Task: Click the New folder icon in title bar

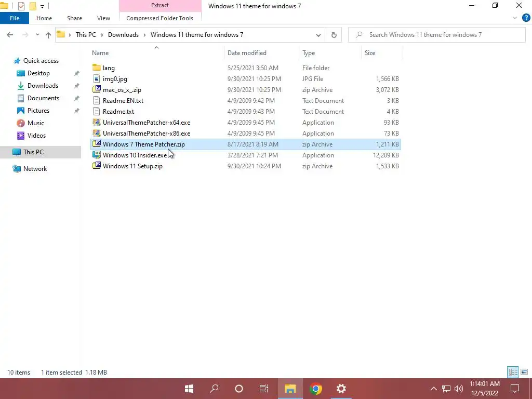Action: (x=33, y=6)
